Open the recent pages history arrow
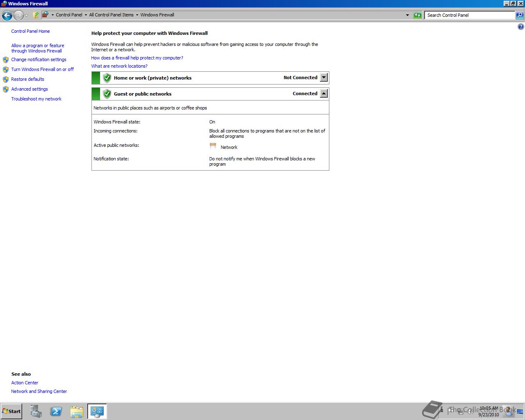Screen dimensions: 525x420 click(26, 16)
